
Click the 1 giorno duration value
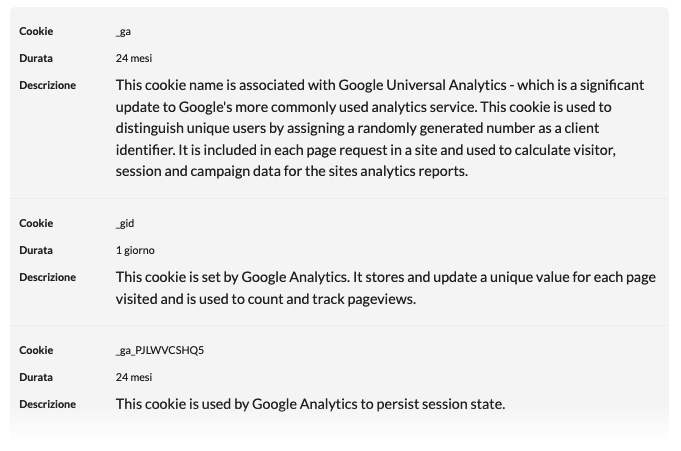tap(135, 250)
